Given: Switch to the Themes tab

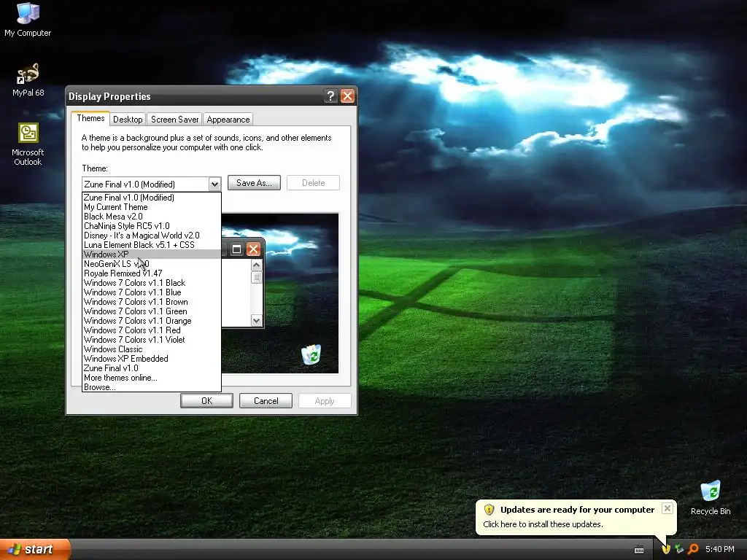Looking at the screenshot, I should point(90,119).
